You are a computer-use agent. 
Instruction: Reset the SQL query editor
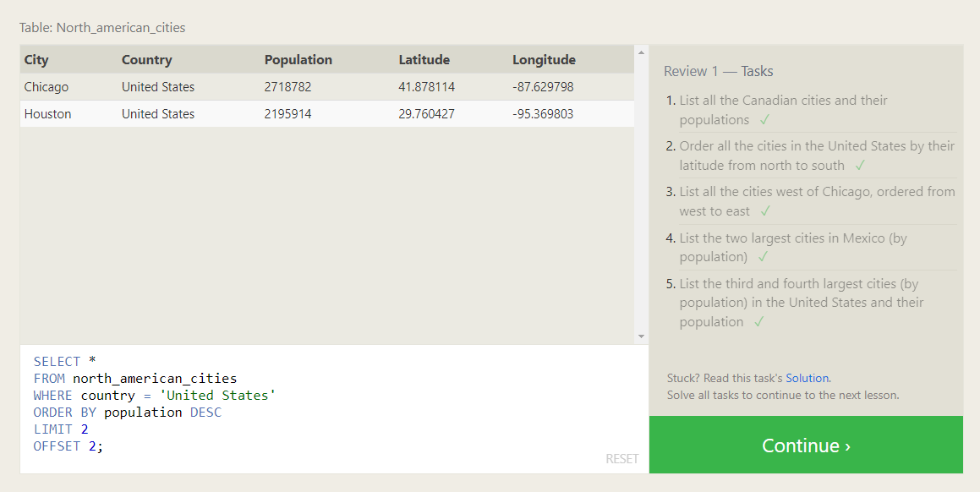click(x=621, y=459)
